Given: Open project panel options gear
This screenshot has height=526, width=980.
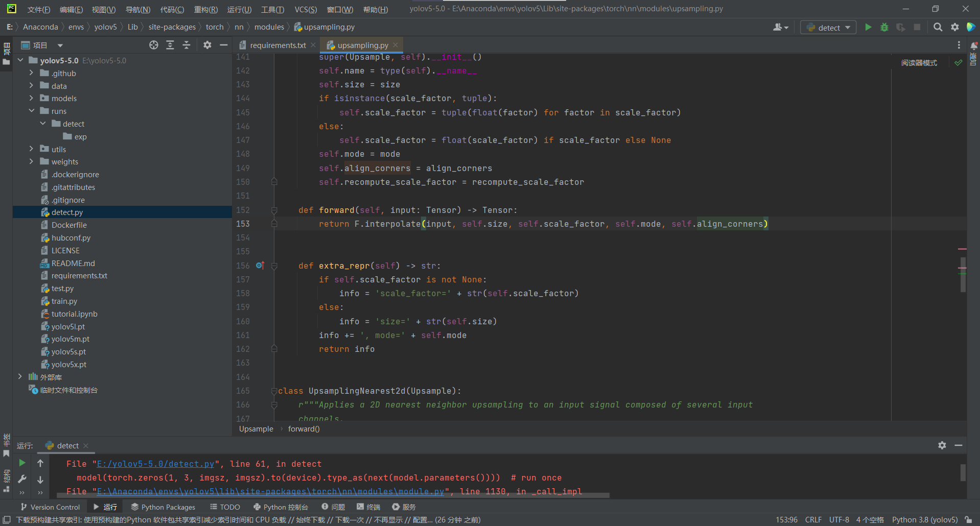Looking at the screenshot, I should [207, 45].
